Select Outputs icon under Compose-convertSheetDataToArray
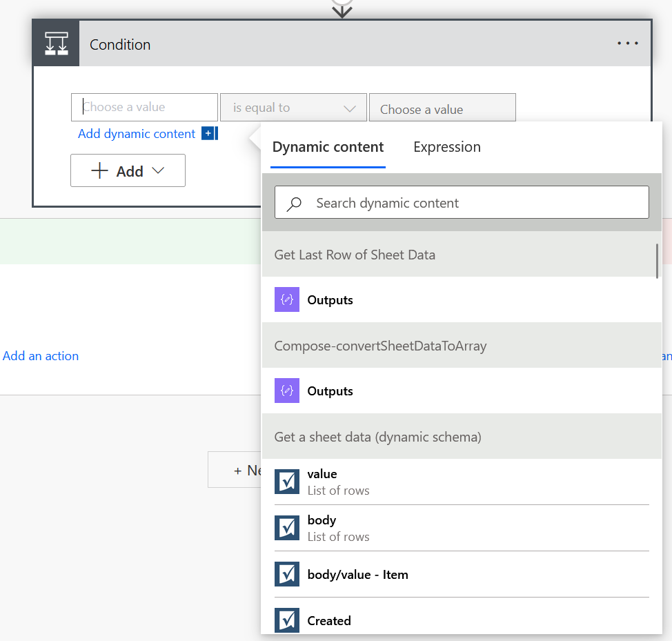672x641 pixels. (287, 391)
